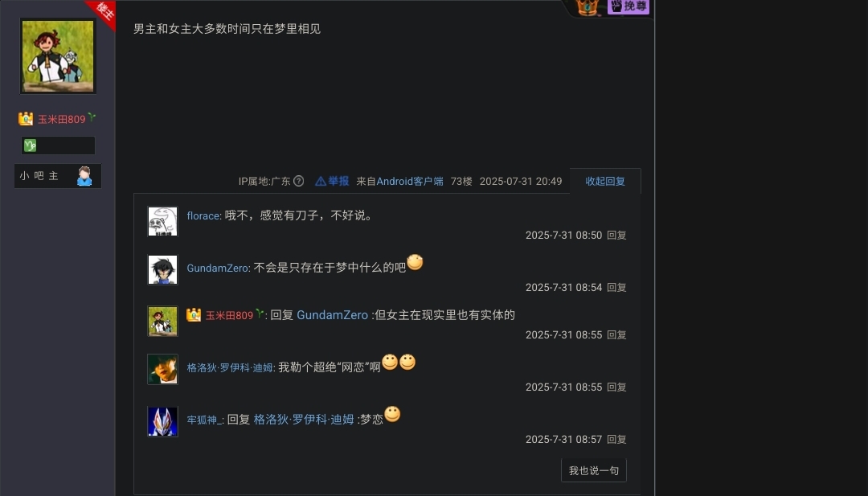868x496 pixels.
Task: Click the crown icon beside 玉米田809 in sidebar
Action: [26, 118]
